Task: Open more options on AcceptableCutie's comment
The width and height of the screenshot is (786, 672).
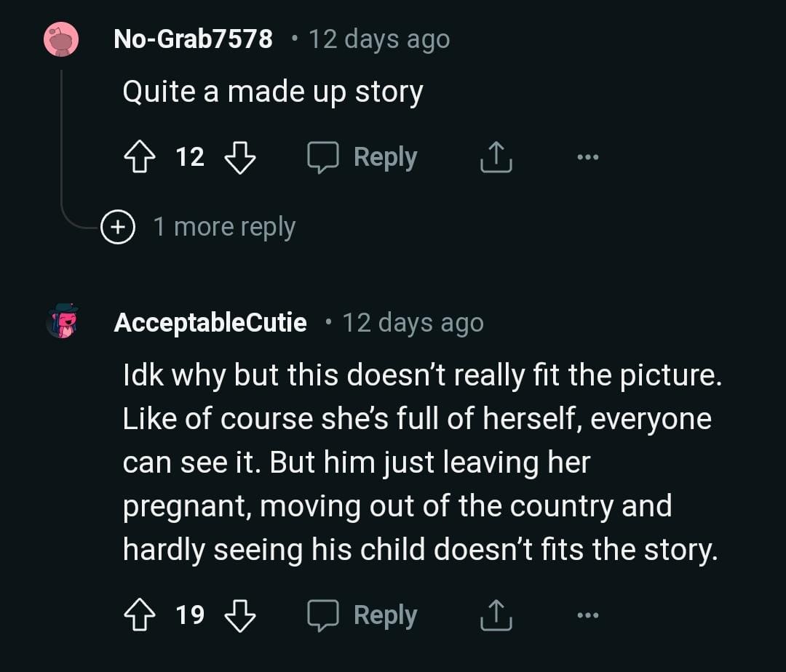Action: pyautogui.click(x=587, y=615)
